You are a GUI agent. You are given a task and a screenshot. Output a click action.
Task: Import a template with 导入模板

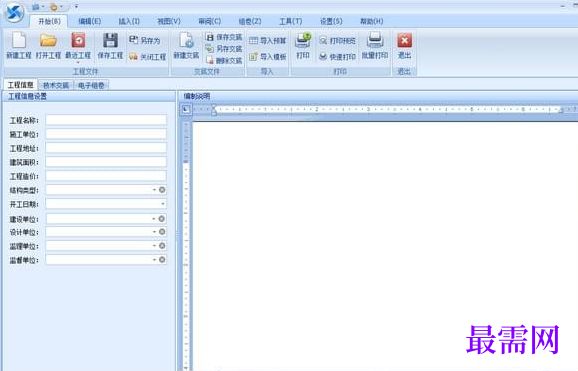pyautogui.click(x=268, y=57)
